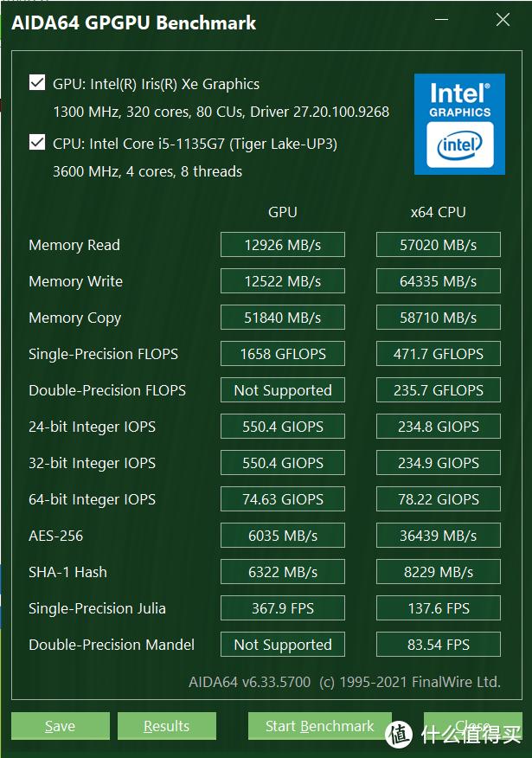Viewport: 532px width, 758px height.
Task: Click the intel oval logo inside the badge
Action: 459,145
